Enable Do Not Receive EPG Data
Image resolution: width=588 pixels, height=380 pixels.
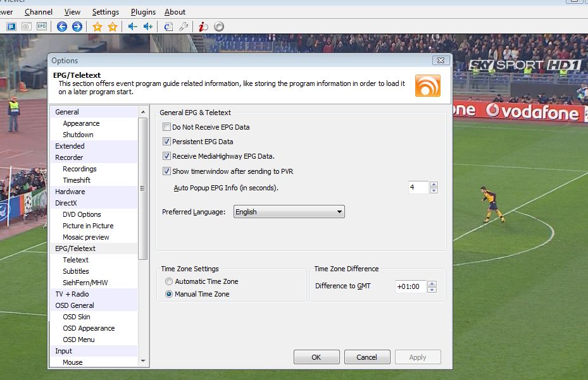tap(167, 127)
